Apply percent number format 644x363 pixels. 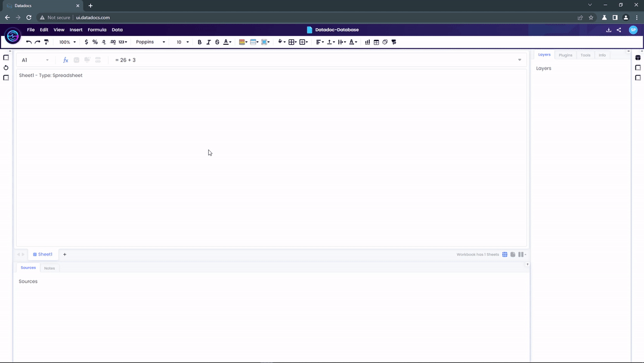pos(95,42)
